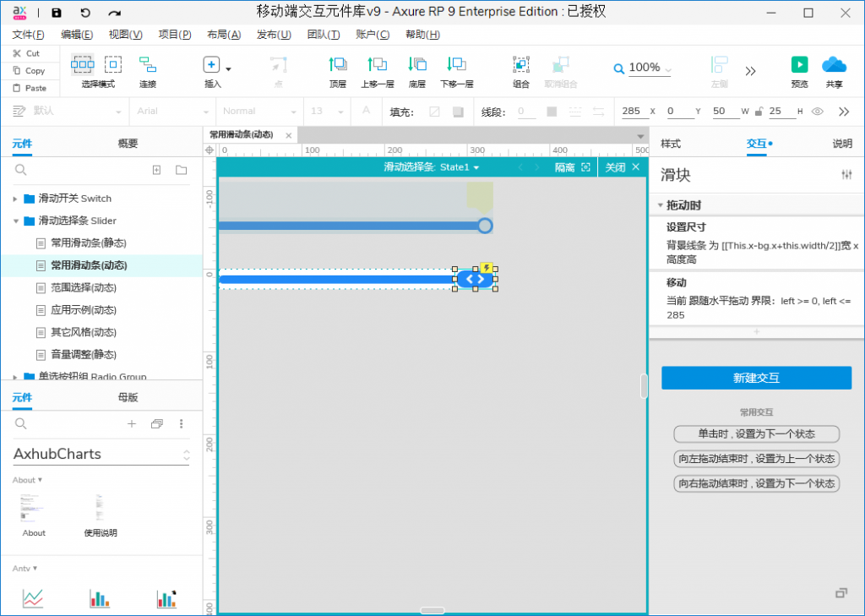This screenshot has height=616, width=865.
Task: Open the 滑块 interaction settings sliders icon
Action: tap(846, 175)
